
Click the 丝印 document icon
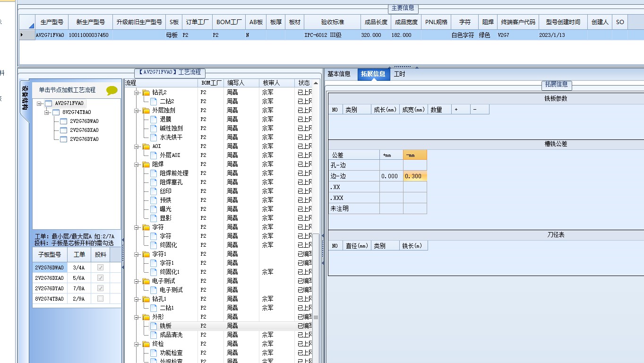[x=154, y=191]
